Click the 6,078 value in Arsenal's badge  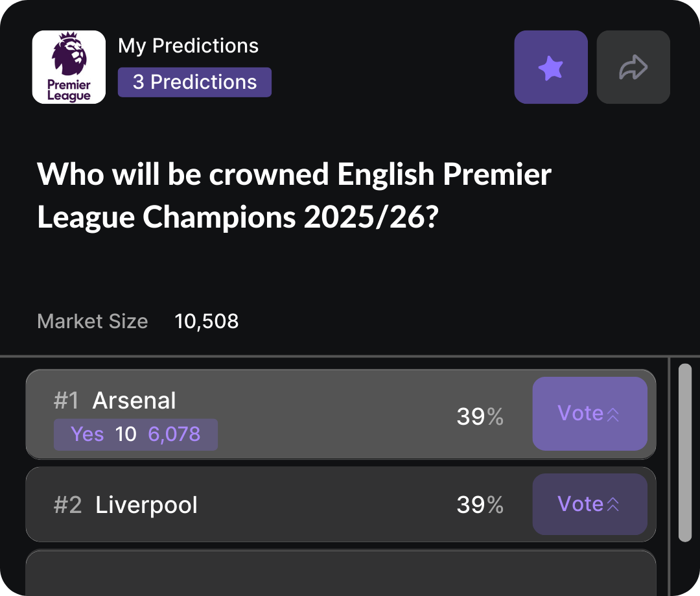pos(174,434)
